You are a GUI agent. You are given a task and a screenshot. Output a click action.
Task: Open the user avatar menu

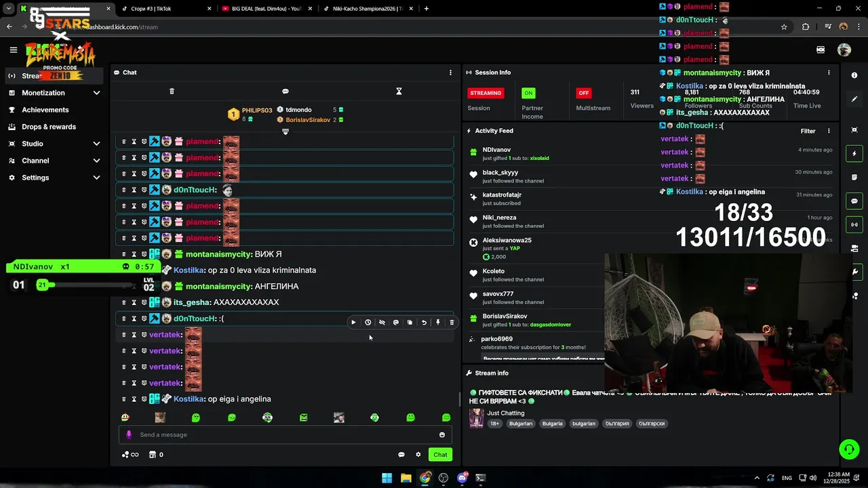[844, 49]
